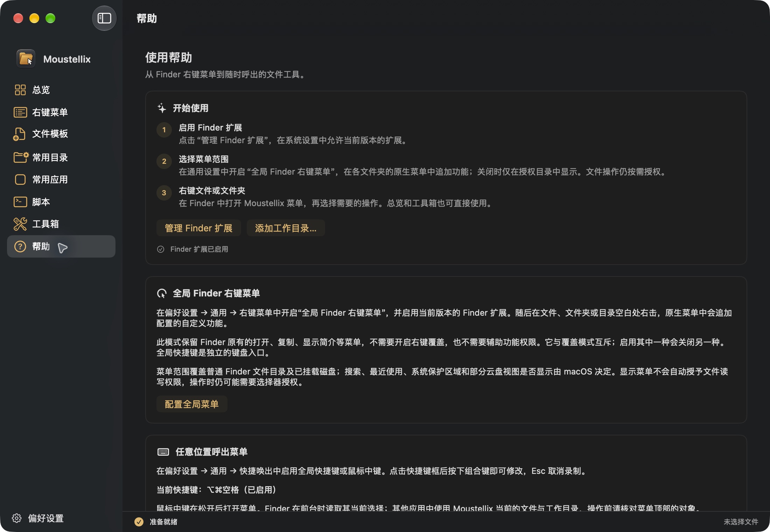Open 偏好设置 gear icon
770x532 pixels.
pyautogui.click(x=17, y=518)
